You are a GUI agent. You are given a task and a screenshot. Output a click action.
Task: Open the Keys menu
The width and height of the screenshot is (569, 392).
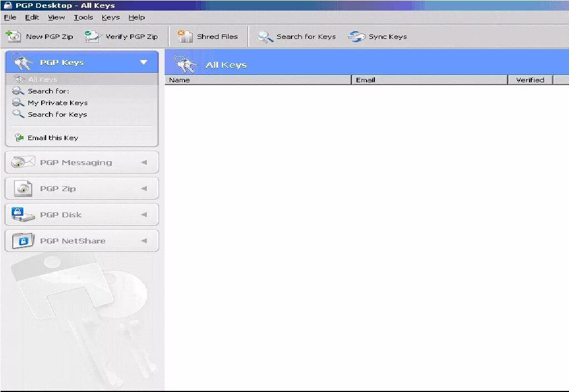pos(111,17)
